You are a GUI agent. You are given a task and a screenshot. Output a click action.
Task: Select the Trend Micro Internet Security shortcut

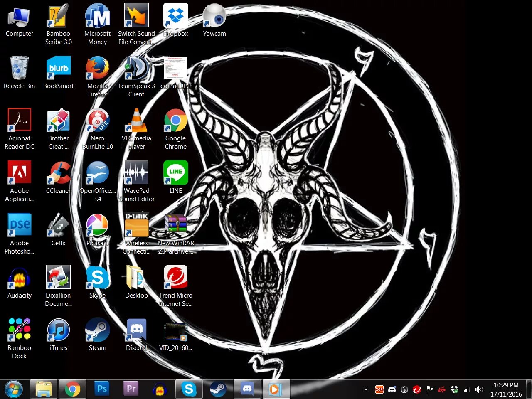pyautogui.click(x=175, y=287)
